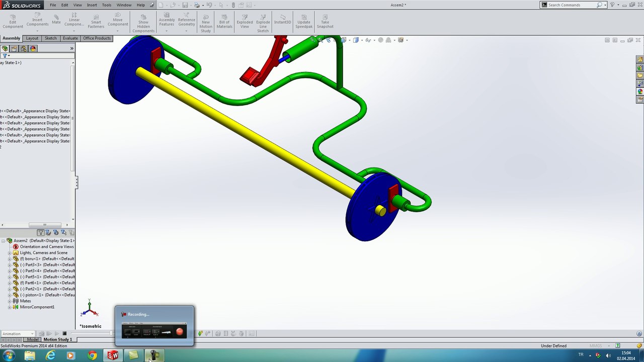Open the File Explorer task pane icon

coord(640,75)
